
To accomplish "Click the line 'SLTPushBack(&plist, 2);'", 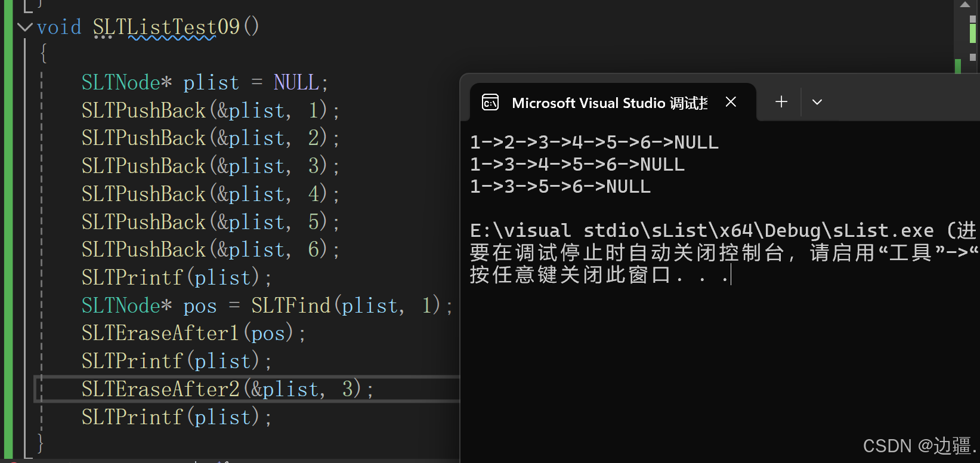I will coord(211,138).
